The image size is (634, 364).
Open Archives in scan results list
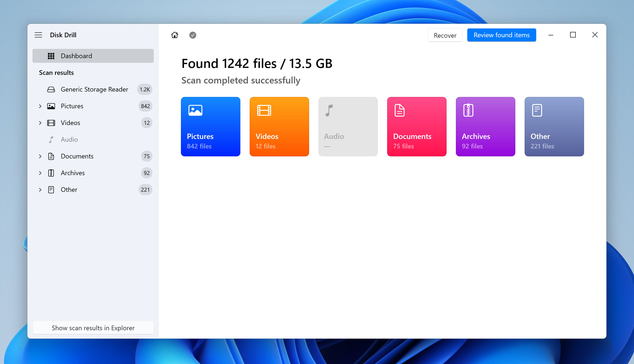tap(93, 173)
